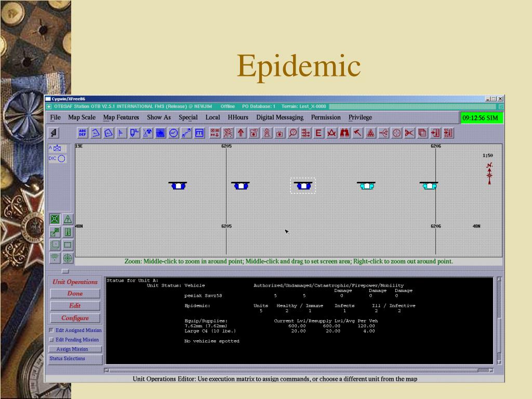Click the scroll-left arrow under status panel
The width and height of the screenshot is (532, 399).
point(107,370)
